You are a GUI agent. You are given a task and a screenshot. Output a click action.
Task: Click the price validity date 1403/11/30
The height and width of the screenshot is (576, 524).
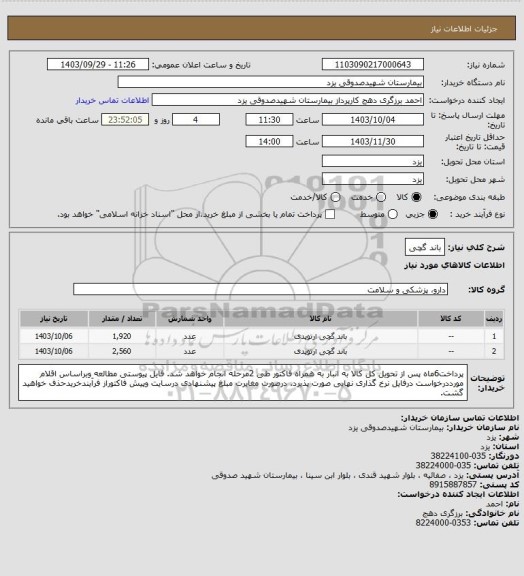coord(373,141)
